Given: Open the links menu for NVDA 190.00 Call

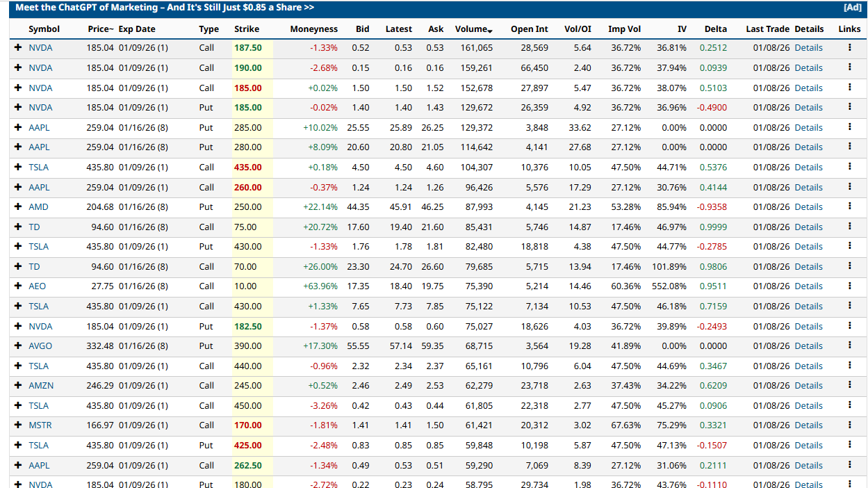Looking at the screenshot, I should click(849, 68).
